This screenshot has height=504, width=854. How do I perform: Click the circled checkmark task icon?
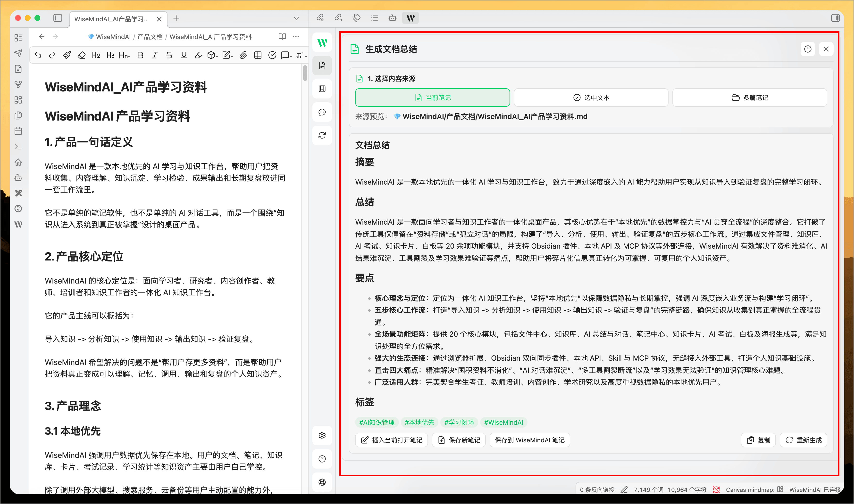pyautogui.click(x=272, y=55)
